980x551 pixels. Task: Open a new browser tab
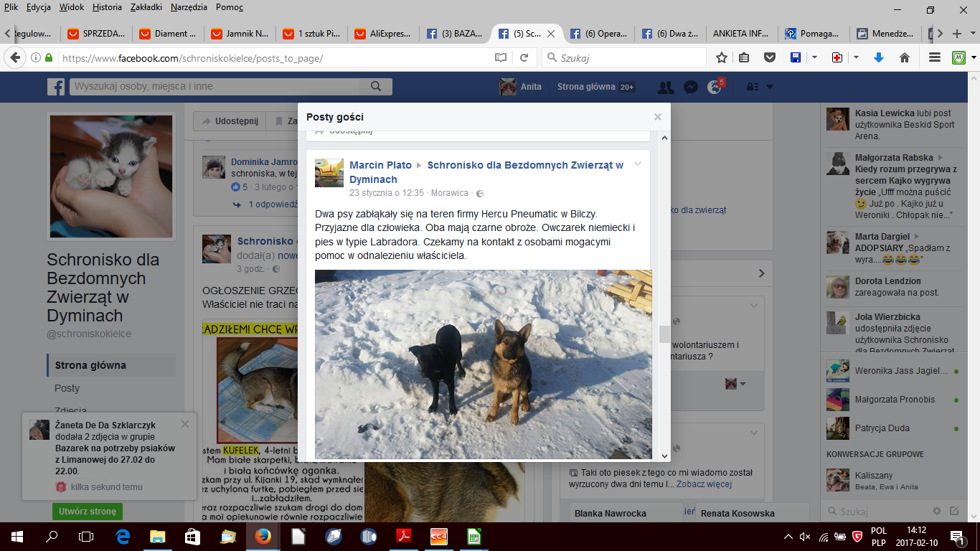(957, 34)
